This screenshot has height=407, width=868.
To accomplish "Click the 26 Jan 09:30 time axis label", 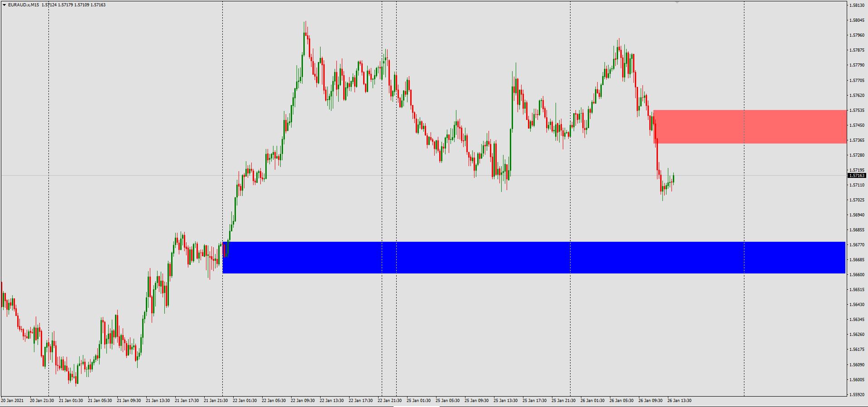I will pos(651,401).
